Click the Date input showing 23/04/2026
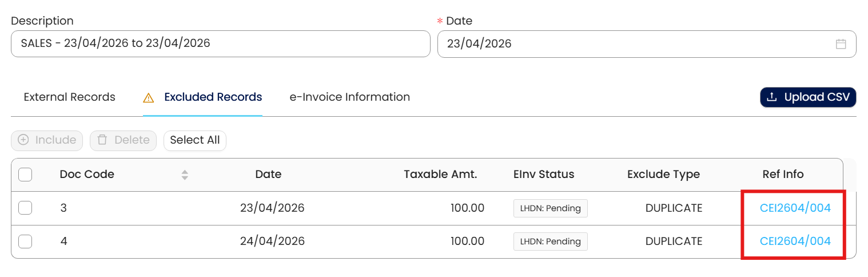The height and width of the screenshot is (277, 868). click(x=635, y=44)
